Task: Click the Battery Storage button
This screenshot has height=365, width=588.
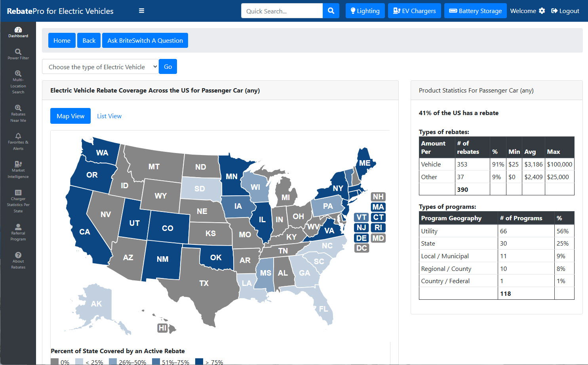Action: [x=476, y=11]
